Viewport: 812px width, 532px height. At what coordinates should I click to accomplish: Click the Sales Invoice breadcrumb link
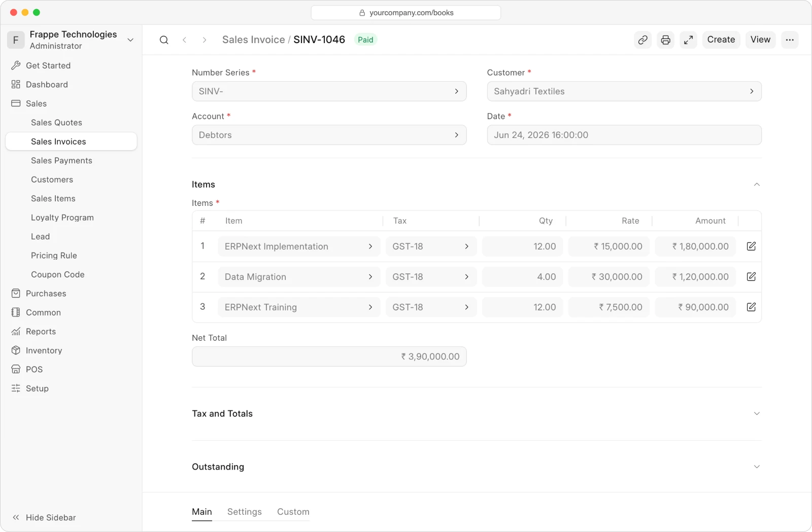pos(253,40)
